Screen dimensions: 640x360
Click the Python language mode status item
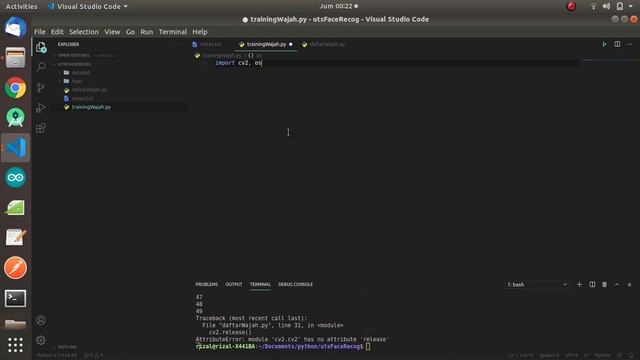pyautogui.click(x=602, y=356)
